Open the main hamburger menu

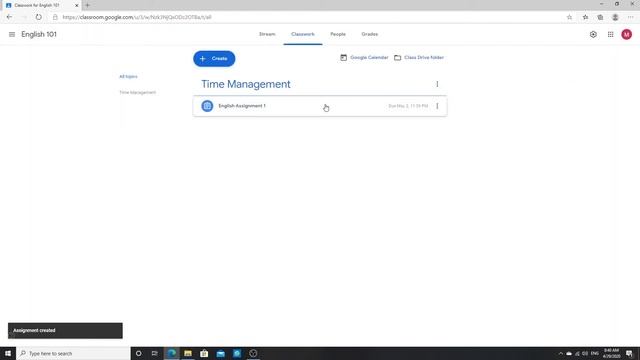12,35
